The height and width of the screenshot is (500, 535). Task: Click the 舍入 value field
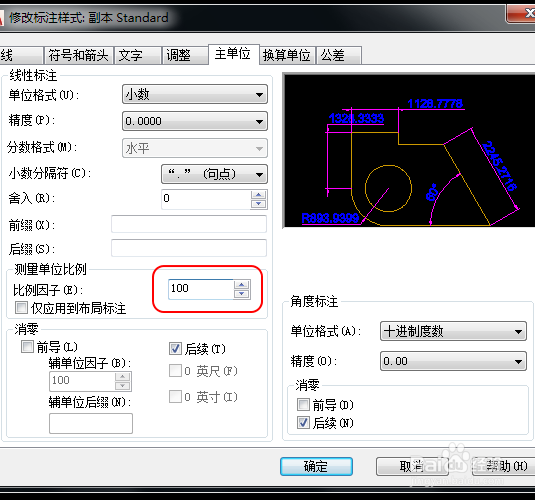206,199
